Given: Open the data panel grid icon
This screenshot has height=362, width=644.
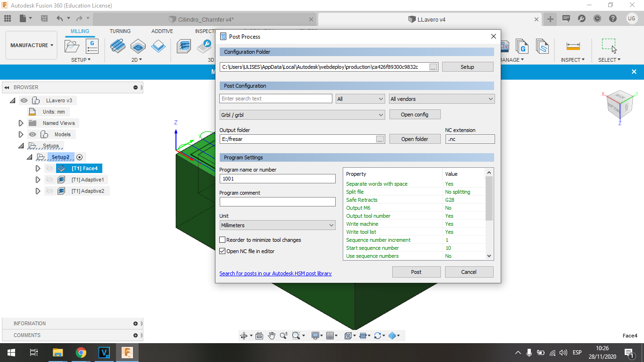Looking at the screenshot, I should (x=8, y=19).
